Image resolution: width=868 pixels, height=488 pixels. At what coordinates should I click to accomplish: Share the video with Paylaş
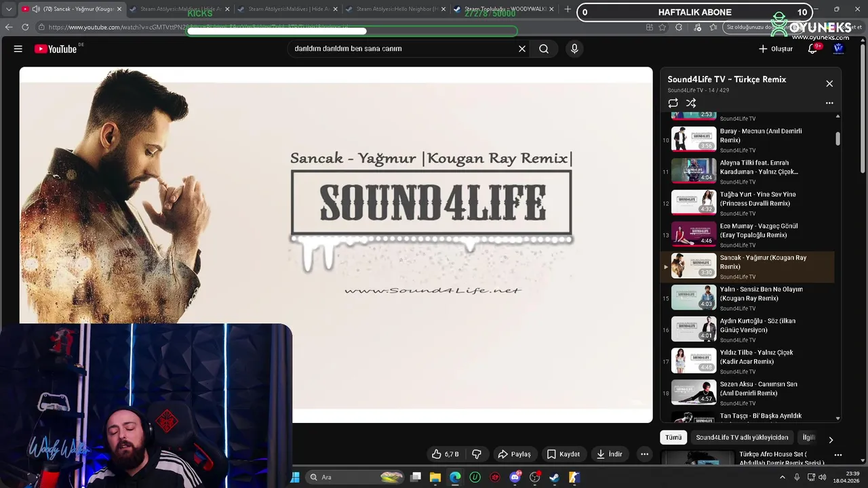click(513, 454)
